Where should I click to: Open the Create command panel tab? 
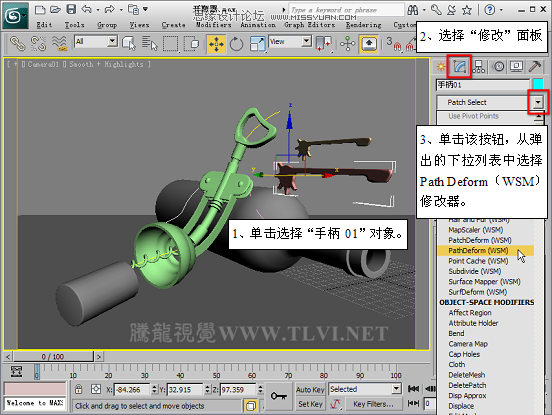(441, 66)
